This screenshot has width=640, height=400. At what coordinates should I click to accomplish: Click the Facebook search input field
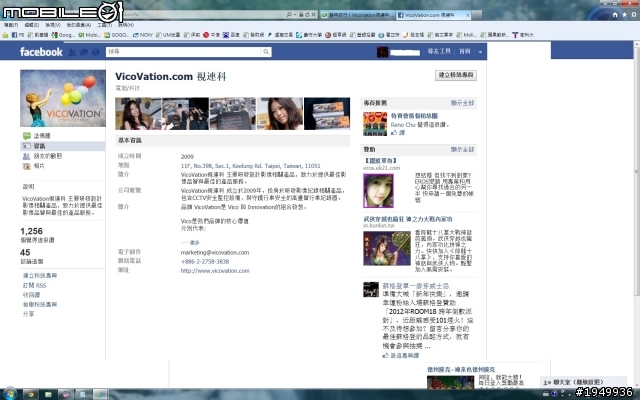(184, 52)
